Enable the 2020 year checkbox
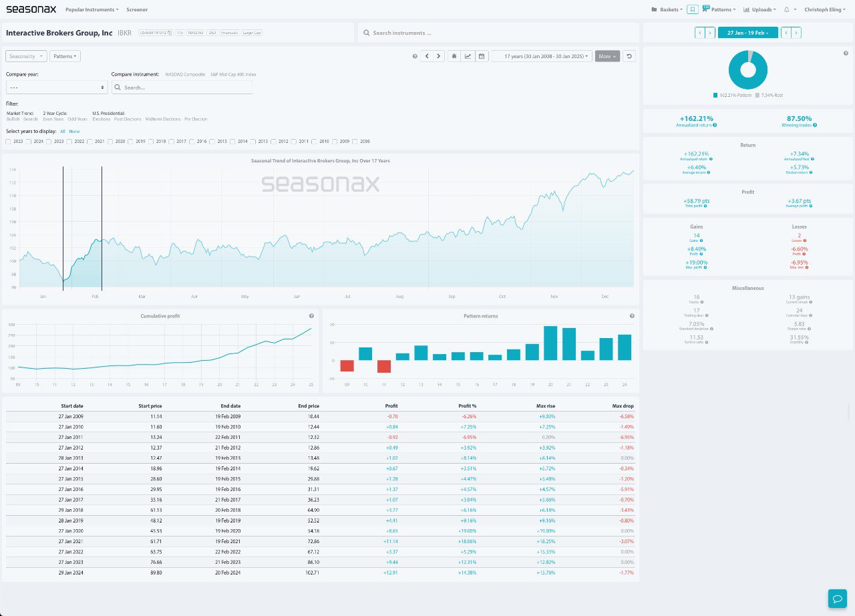This screenshot has width=855, height=616. (110, 142)
